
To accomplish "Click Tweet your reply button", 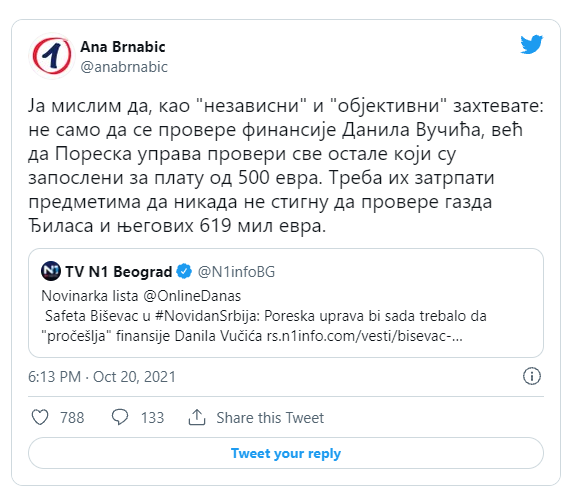I will (x=286, y=453).
